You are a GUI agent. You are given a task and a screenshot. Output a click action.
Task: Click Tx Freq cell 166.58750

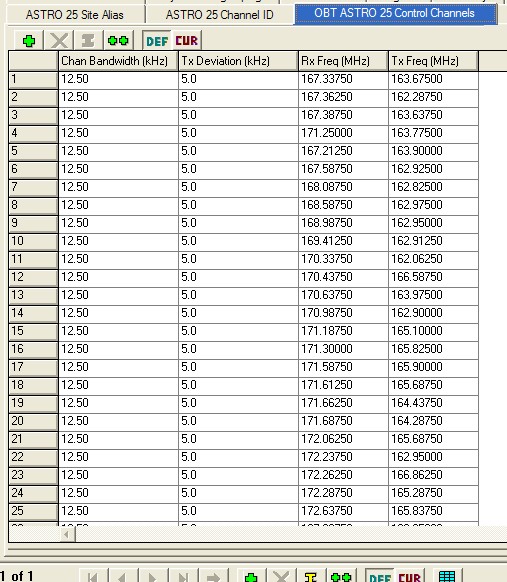[434, 278]
